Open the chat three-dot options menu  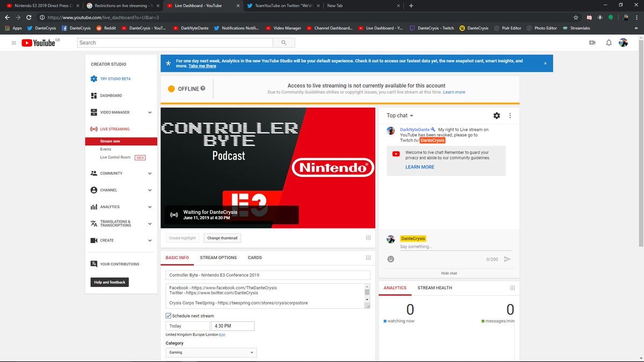[510, 115]
